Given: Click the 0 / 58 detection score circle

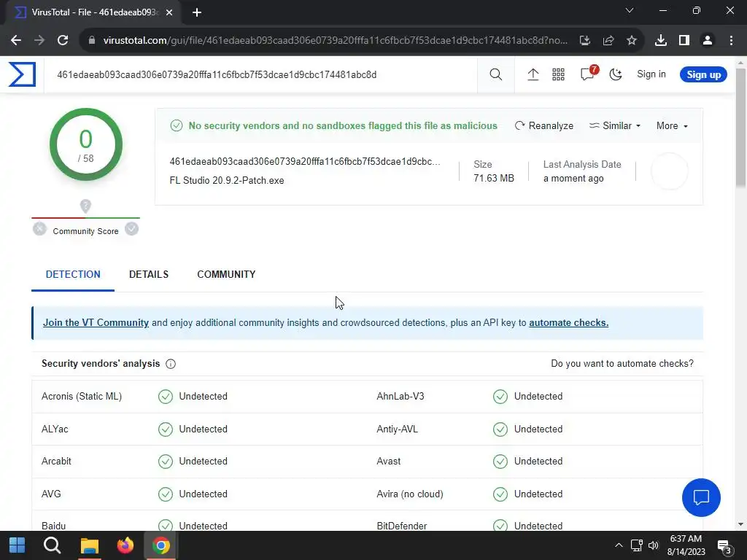Looking at the screenshot, I should tap(86, 144).
